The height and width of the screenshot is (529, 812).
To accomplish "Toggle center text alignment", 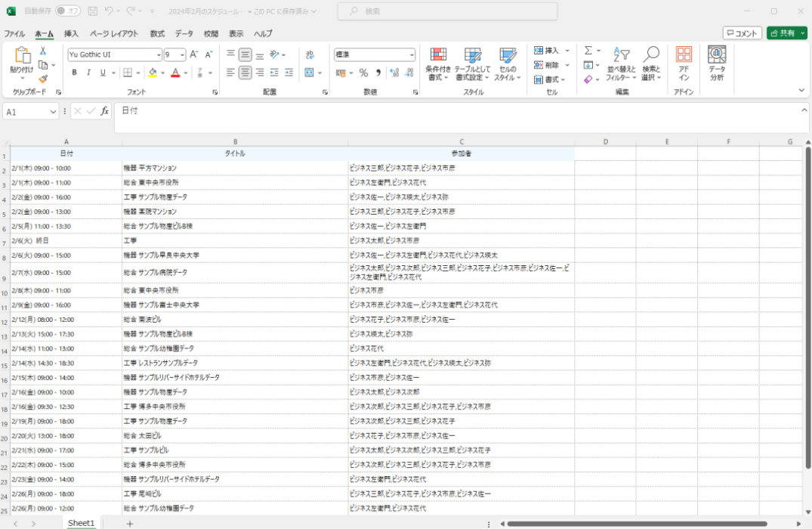I will 245,73.
